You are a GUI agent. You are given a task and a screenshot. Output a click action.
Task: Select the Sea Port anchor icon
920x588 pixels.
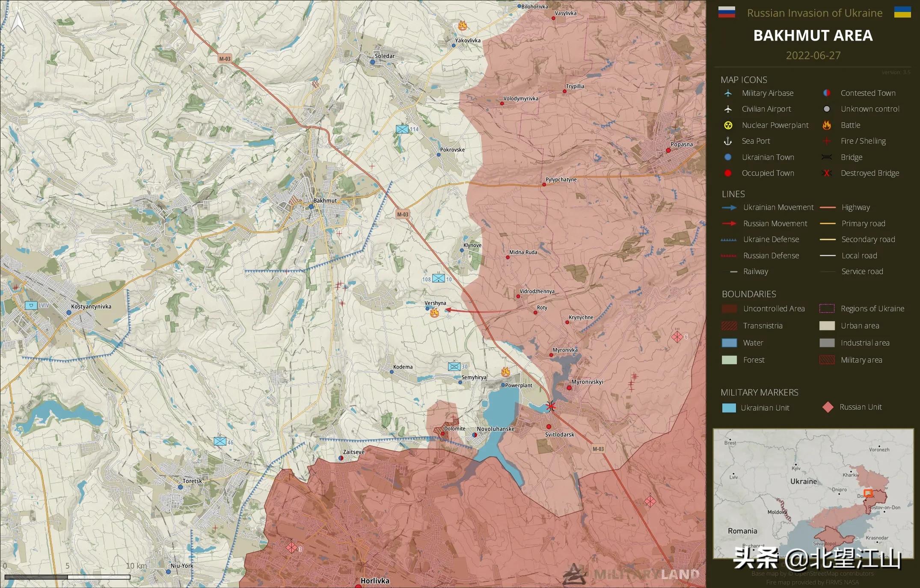(729, 141)
